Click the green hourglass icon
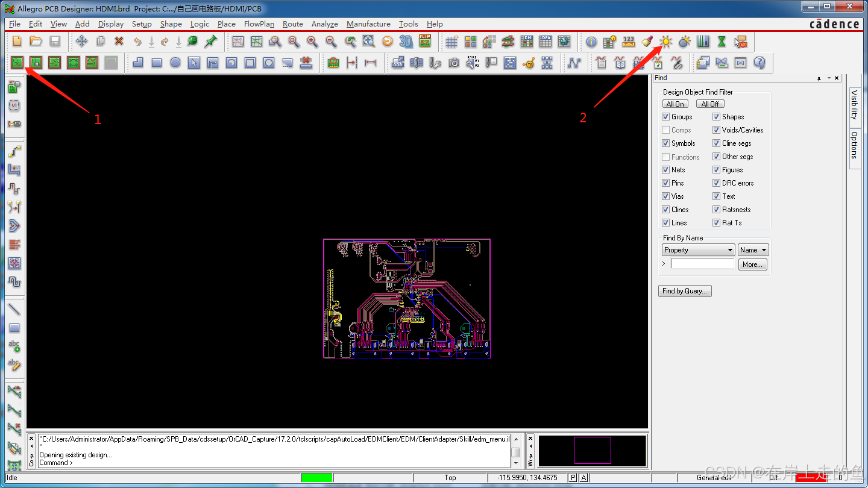 click(722, 42)
